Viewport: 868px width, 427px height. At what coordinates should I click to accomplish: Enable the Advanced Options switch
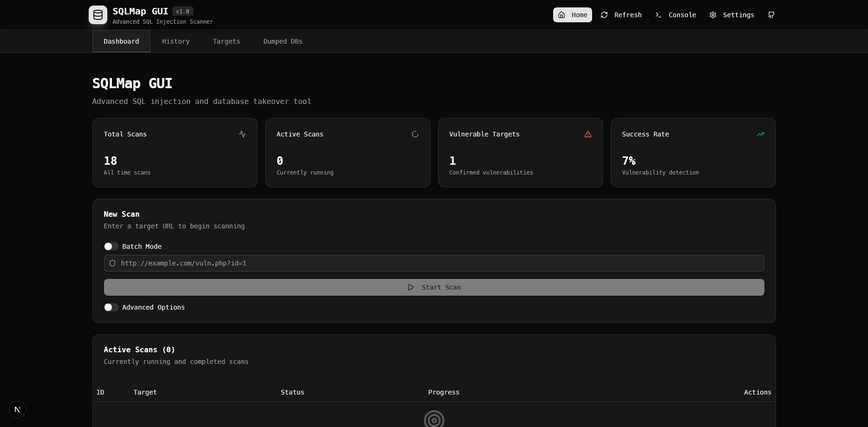pyautogui.click(x=111, y=307)
